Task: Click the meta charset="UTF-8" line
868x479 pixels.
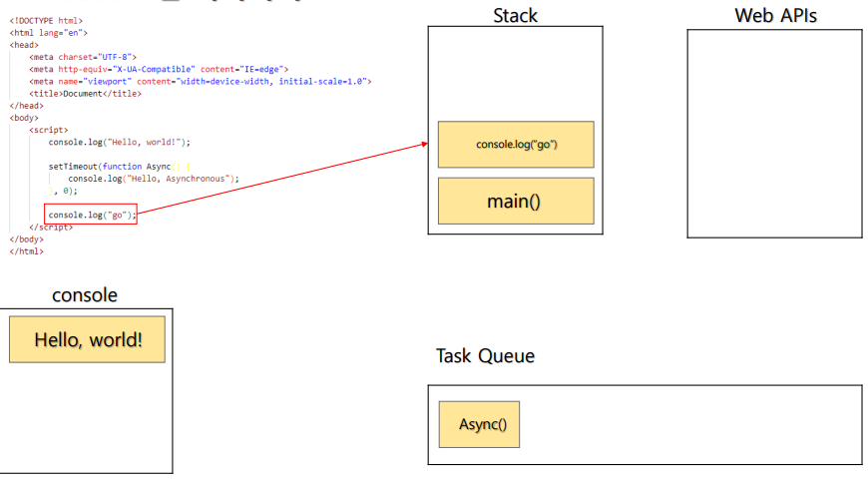Action: click(83, 57)
